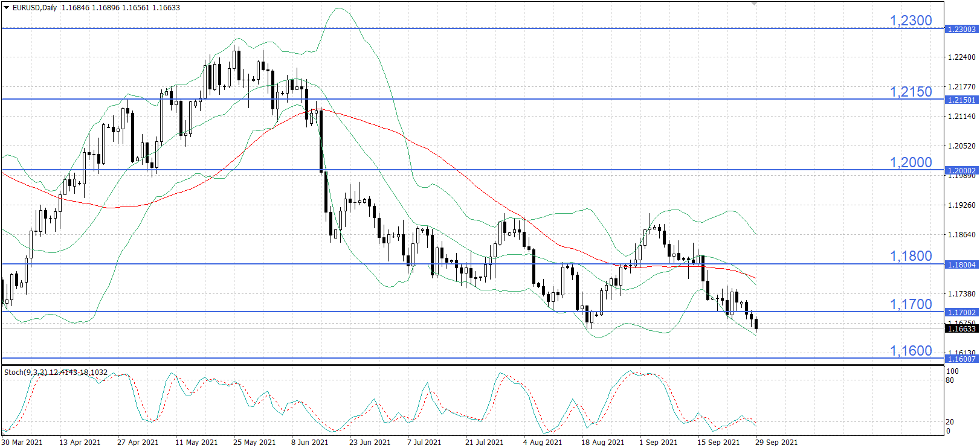Click the 4 Aug 2021 date label
Viewport: 980px width, 448px height.
[543, 442]
